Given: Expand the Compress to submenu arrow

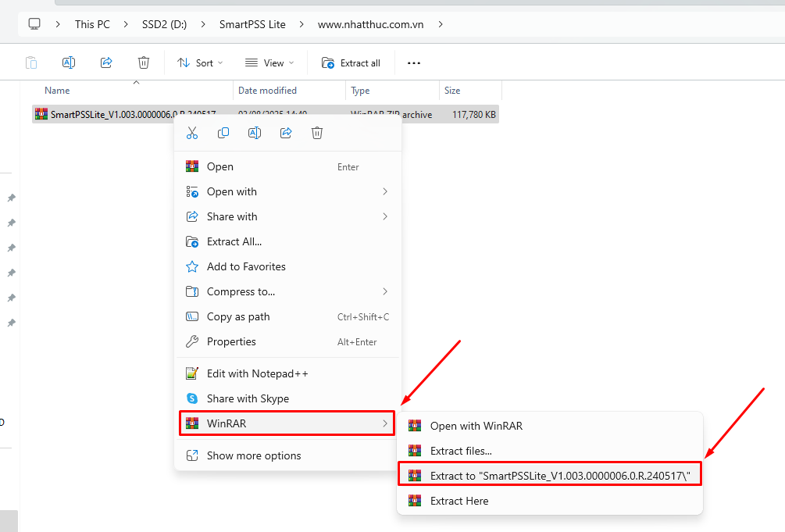Looking at the screenshot, I should click(x=385, y=292).
